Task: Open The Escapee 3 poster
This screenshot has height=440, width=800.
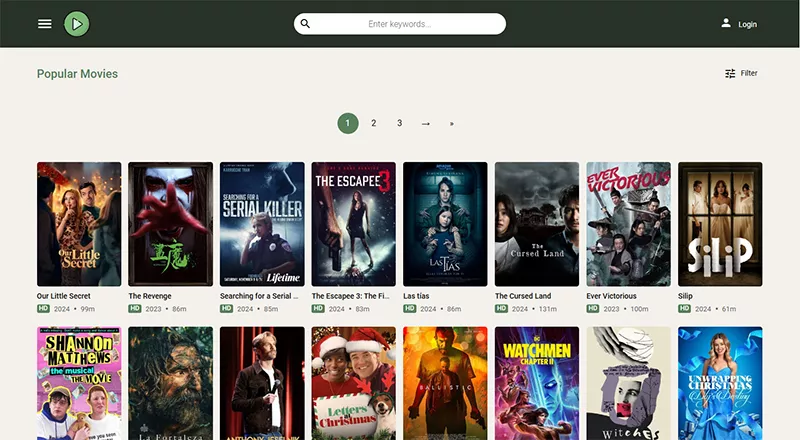Action: click(x=354, y=224)
